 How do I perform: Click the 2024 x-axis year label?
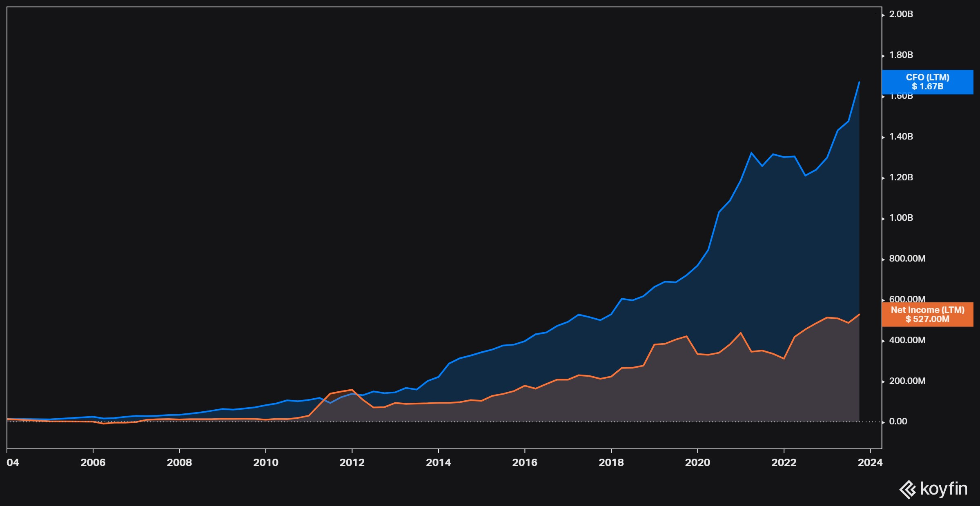pos(870,462)
